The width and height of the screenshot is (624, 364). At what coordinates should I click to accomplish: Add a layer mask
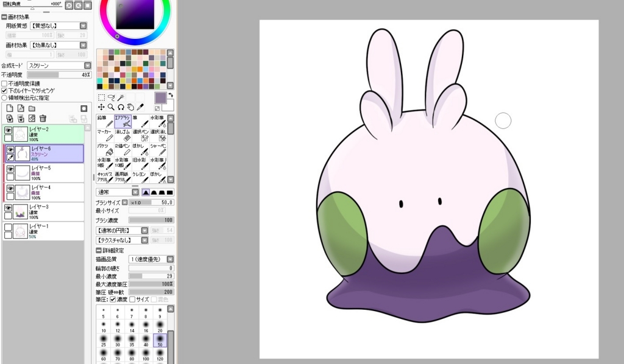pos(84,108)
